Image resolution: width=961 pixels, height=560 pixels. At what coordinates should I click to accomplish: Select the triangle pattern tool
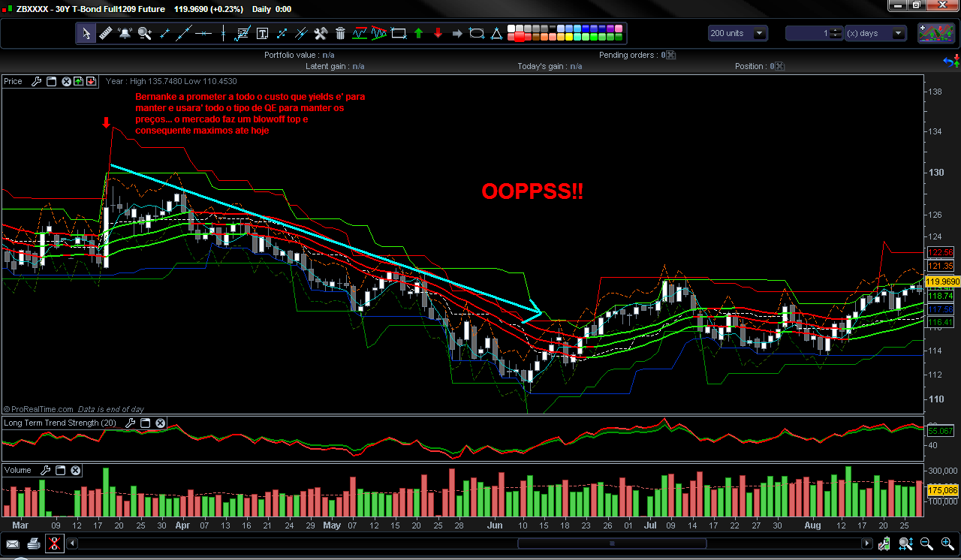[x=379, y=33]
